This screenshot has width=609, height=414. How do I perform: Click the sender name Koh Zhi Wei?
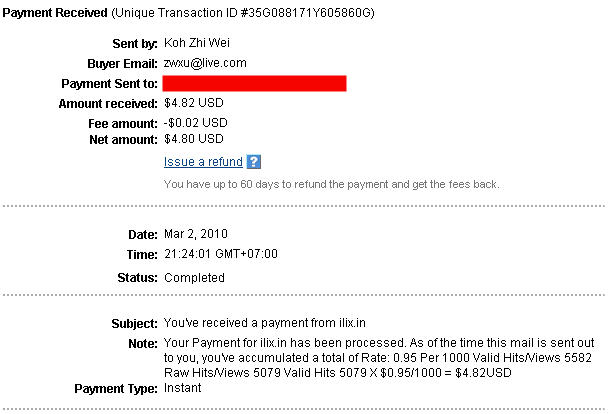click(197, 42)
